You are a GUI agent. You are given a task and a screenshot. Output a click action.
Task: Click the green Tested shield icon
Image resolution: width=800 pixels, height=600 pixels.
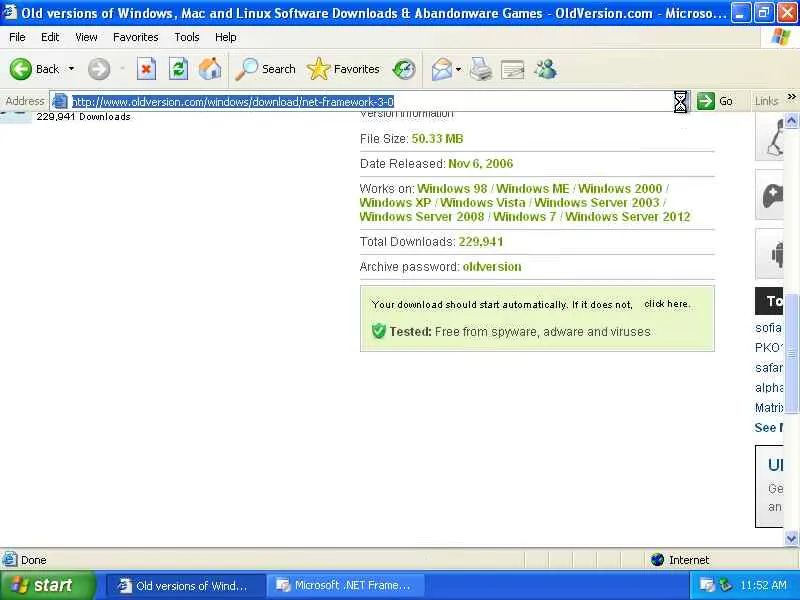tap(379, 331)
